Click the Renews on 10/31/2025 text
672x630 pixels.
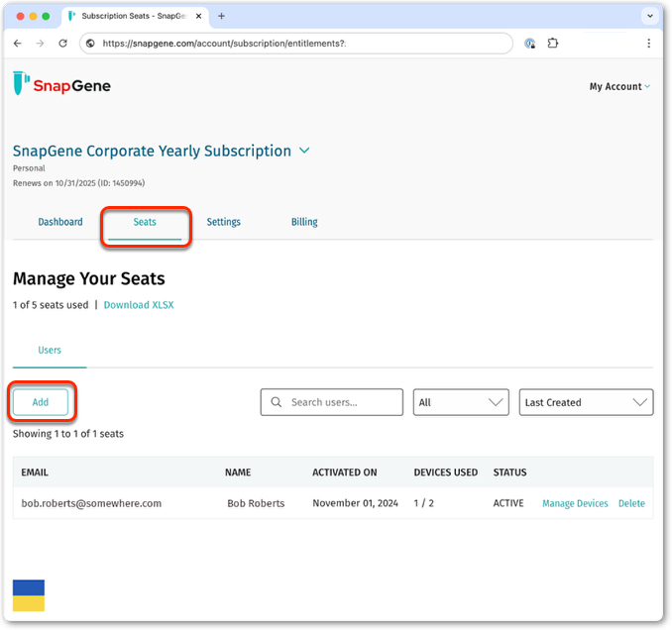(x=79, y=183)
